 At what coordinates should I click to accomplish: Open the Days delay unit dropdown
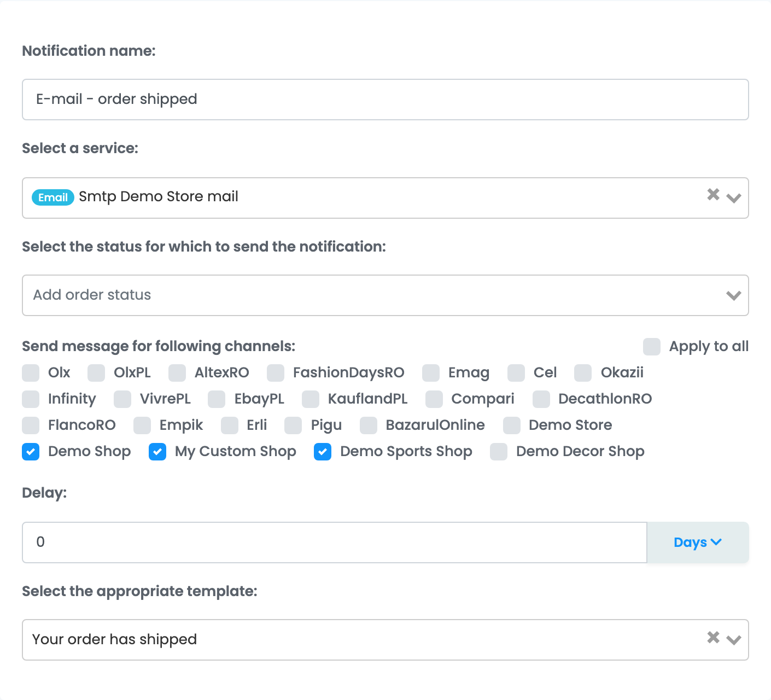pyautogui.click(x=698, y=542)
